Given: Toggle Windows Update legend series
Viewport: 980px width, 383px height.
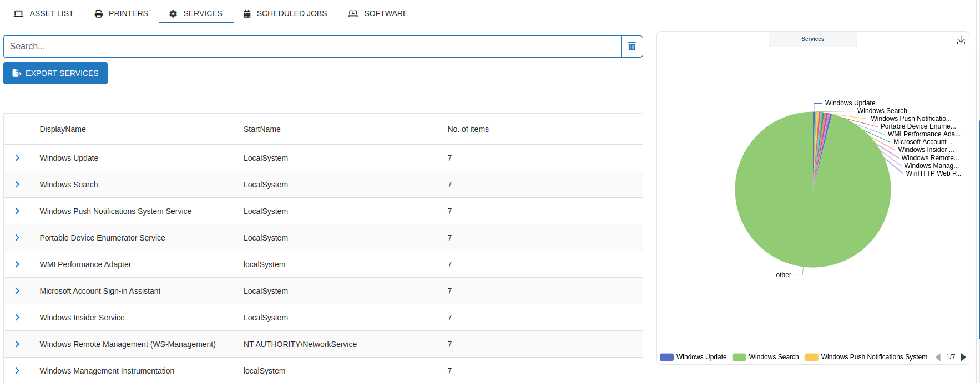Looking at the screenshot, I should click(x=693, y=357).
